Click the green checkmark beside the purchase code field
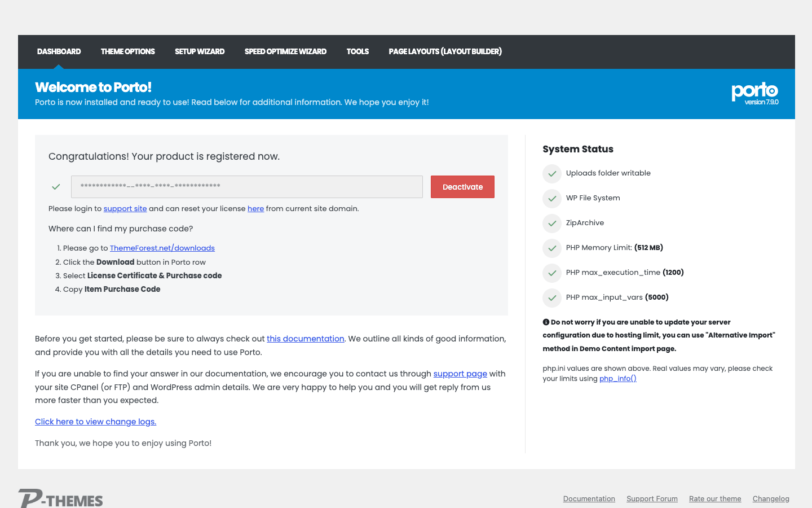The width and height of the screenshot is (812, 508). [56, 187]
